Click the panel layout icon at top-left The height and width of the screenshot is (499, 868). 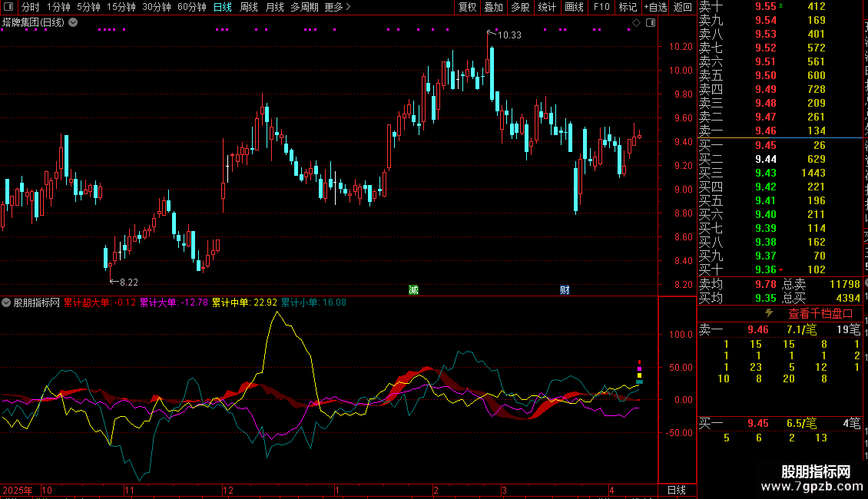click(10, 8)
